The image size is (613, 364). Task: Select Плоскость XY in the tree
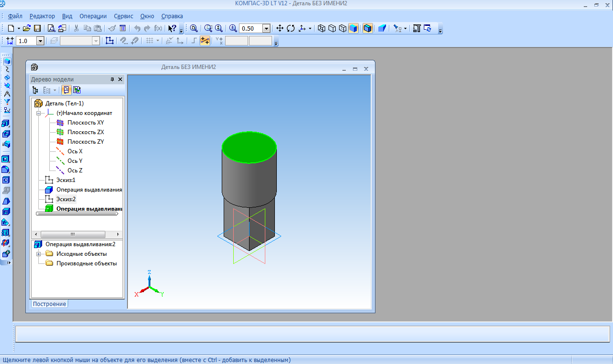(x=86, y=123)
